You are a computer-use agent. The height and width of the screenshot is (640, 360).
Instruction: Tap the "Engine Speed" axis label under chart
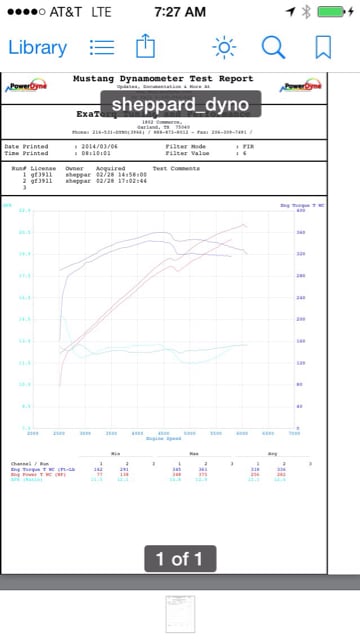click(x=164, y=439)
